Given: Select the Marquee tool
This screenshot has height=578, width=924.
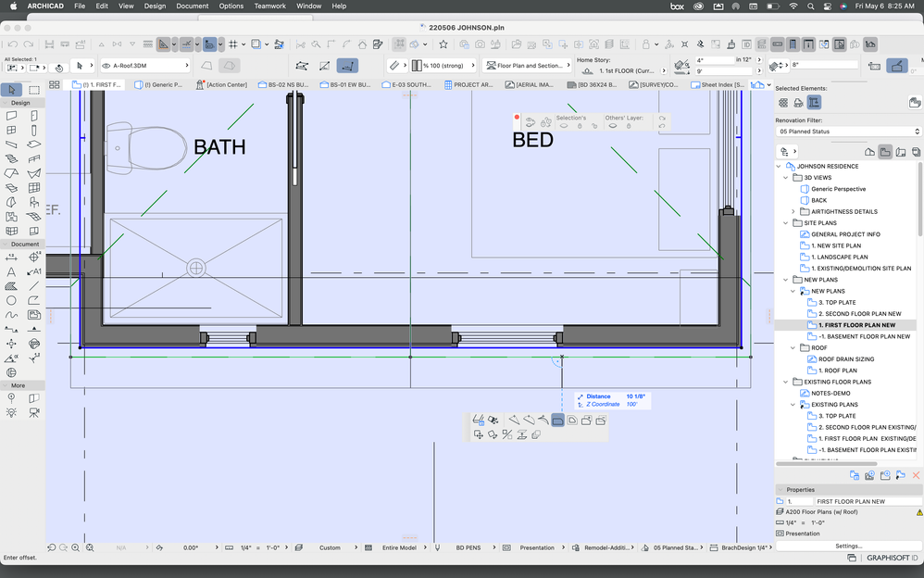Looking at the screenshot, I should [x=34, y=90].
